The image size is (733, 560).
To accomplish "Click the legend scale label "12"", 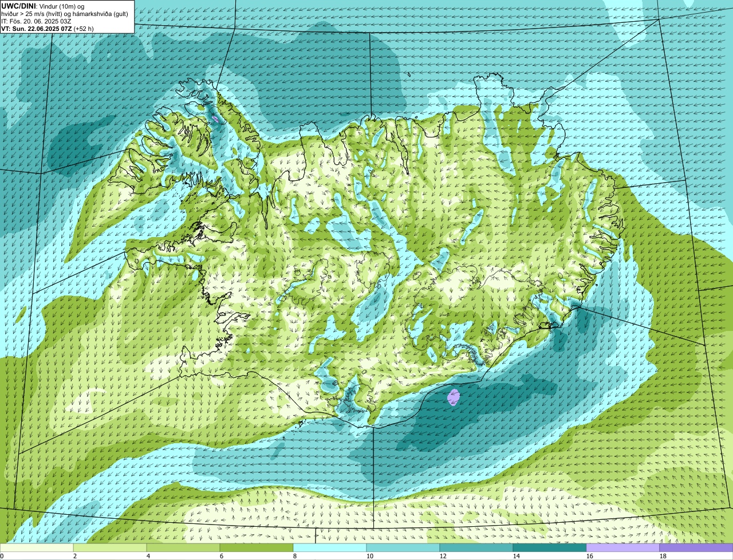I will 443,556.
